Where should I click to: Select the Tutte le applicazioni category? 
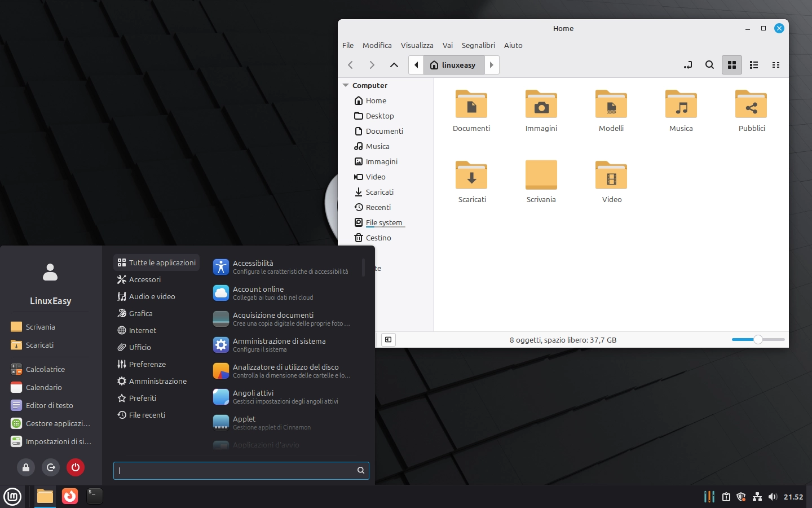156,262
